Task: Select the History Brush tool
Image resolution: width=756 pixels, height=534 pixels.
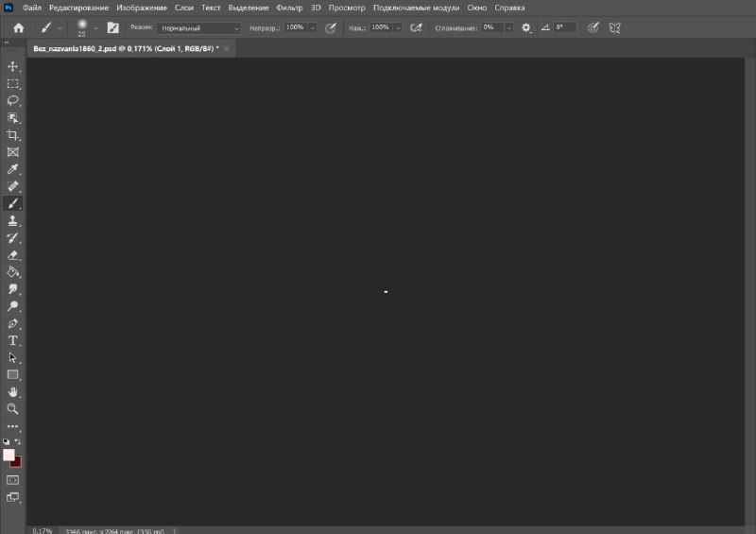Action: point(13,237)
